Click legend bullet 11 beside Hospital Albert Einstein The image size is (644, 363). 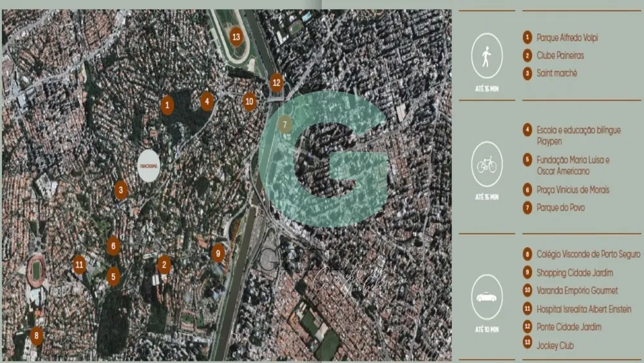pos(527,308)
